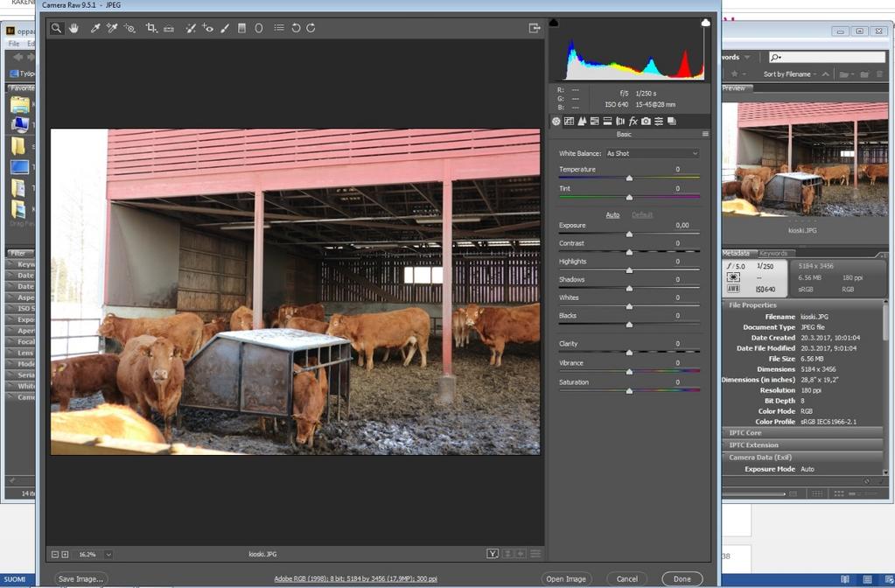Viewport: 895px width, 588px height.
Task: Open Camera Raw preferences list icon
Action: pyautogui.click(x=278, y=27)
